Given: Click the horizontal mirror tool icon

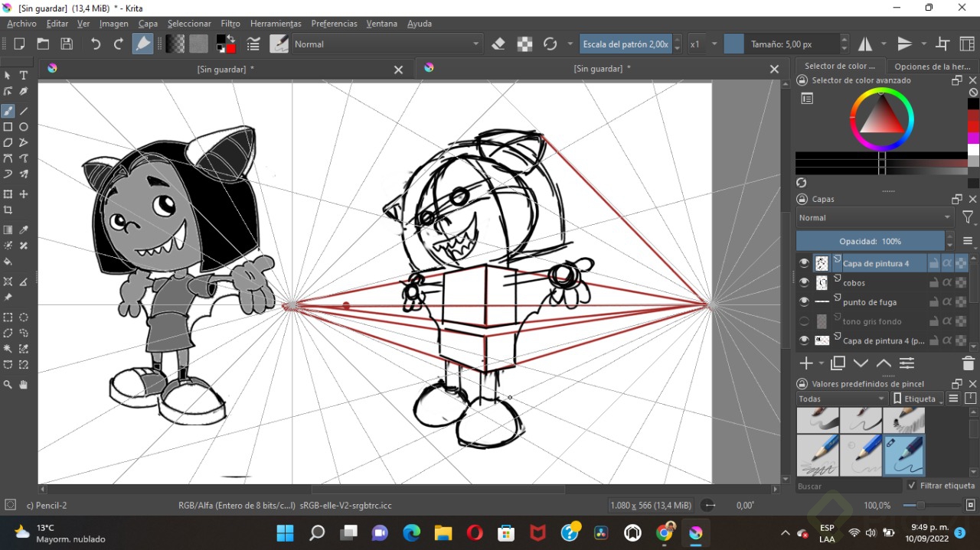Looking at the screenshot, I should [x=865, y=44].
